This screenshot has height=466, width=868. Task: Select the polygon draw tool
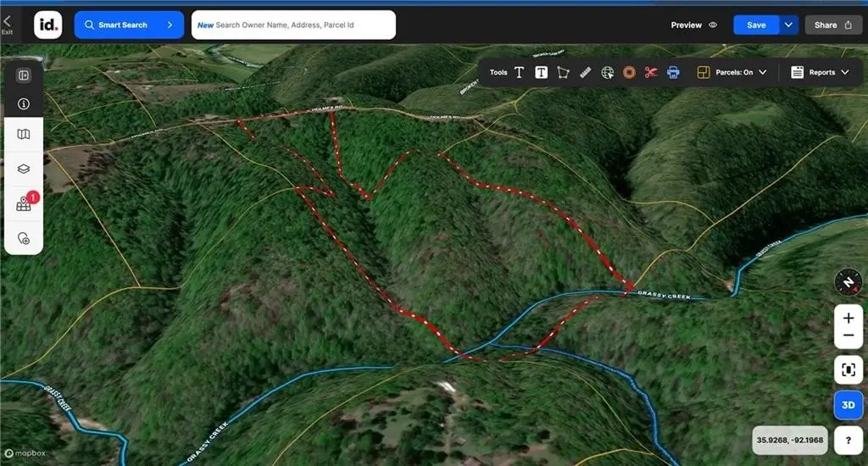click(563, 73)
